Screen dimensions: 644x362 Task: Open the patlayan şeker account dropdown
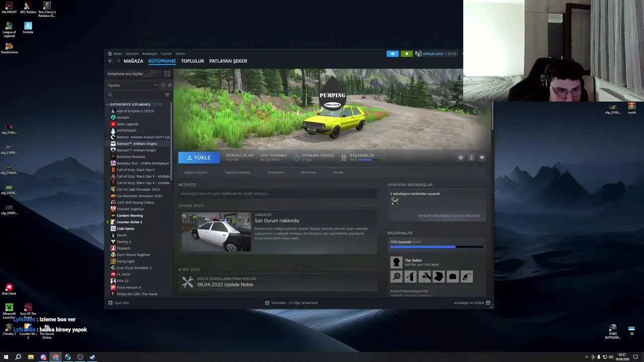coord(436,54)
